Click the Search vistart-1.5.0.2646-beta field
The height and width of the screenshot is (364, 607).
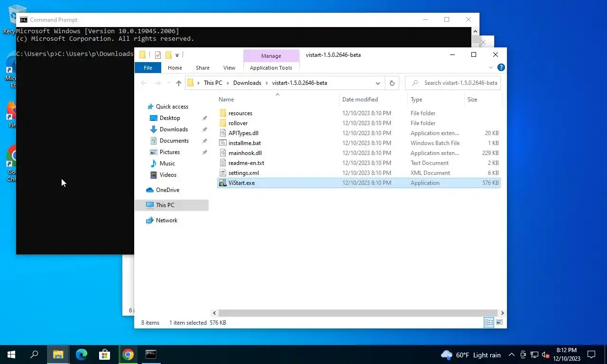click(x=453, y=83)
